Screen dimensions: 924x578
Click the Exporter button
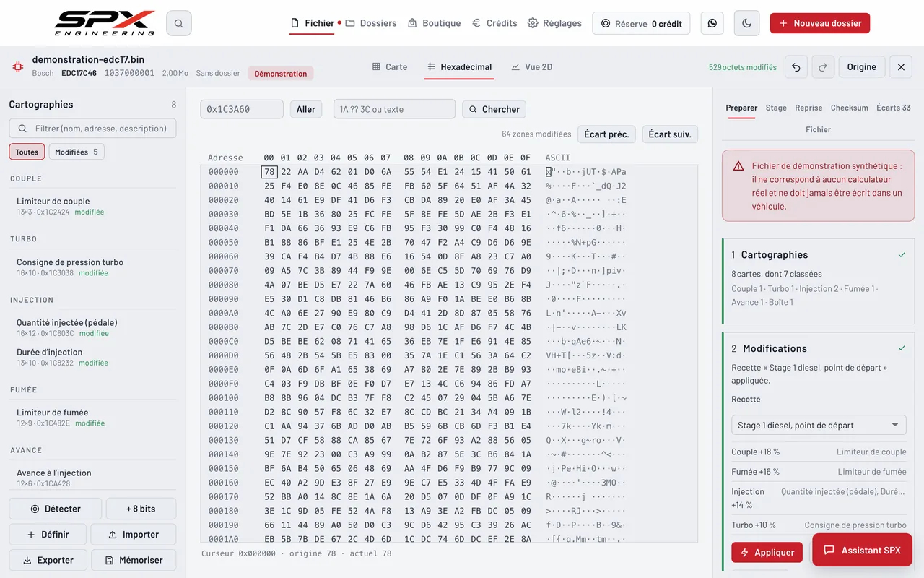coord(48,560)
